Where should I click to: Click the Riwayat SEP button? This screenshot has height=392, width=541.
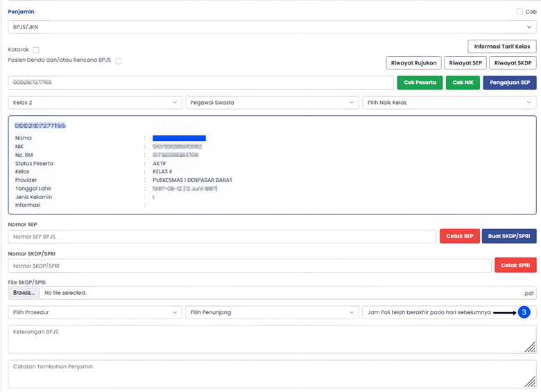tap(465, 63)
